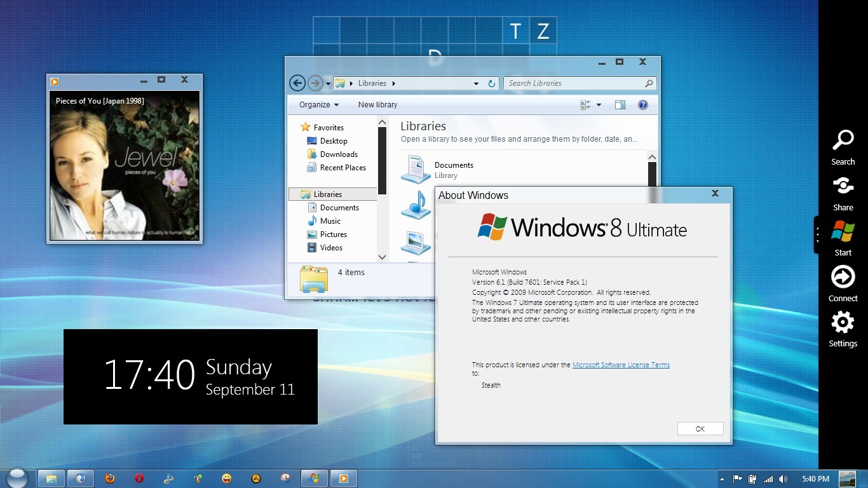The image size is (868, 488).
Task: Switch to About Windows taskbar button
Action: pyautogui.click(x=315, y=478)
